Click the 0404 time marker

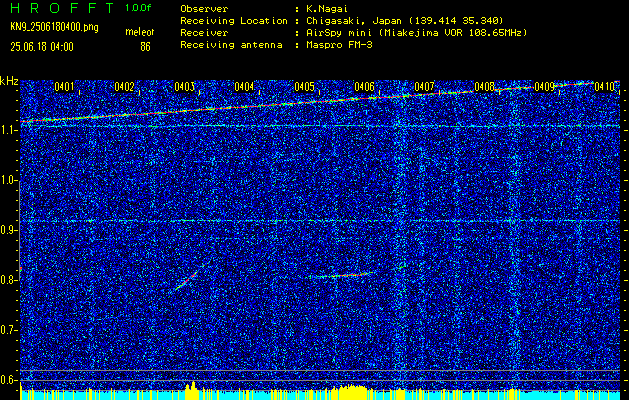point(244,86)
